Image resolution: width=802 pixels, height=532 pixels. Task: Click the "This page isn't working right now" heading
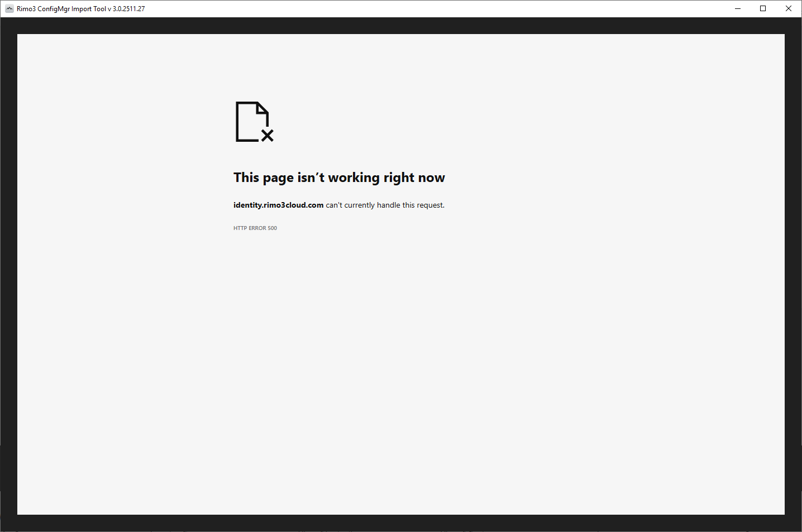point(339,178)
